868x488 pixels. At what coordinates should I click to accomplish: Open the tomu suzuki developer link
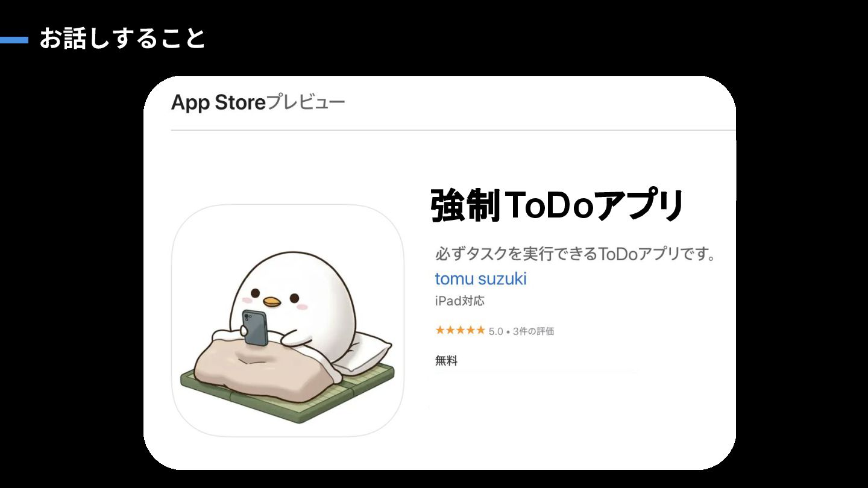click(480, 279)
